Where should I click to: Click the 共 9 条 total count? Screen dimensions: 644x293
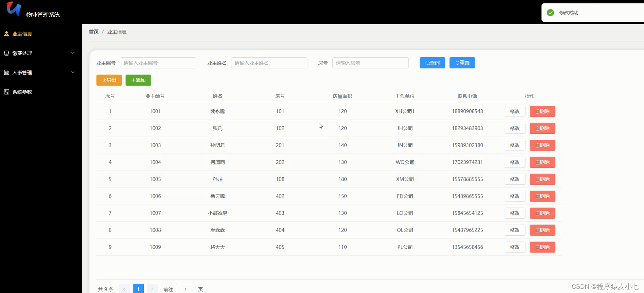pyautogui.click(x=106, y=290)
